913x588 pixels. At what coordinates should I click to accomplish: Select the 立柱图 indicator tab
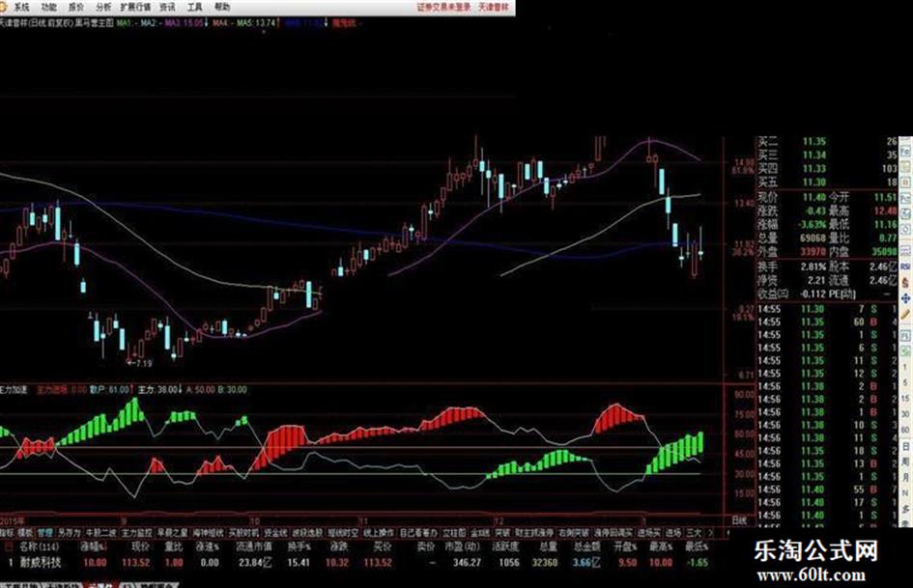453,533
